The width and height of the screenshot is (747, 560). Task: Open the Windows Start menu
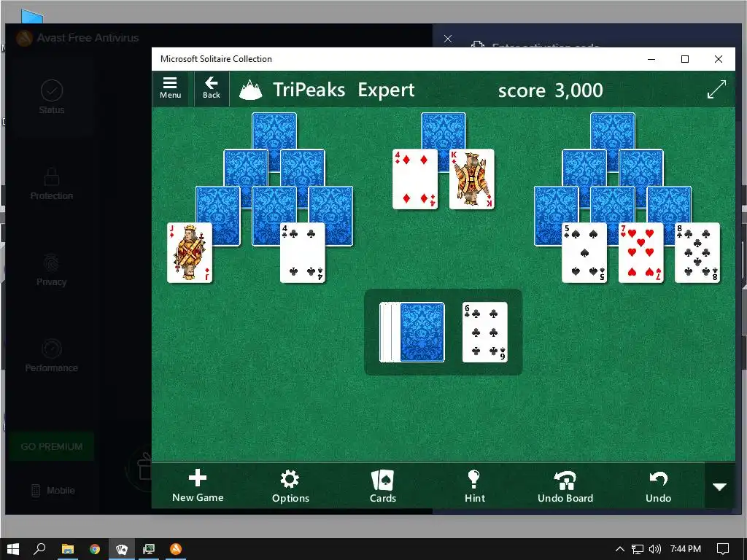(x=13, y=549)
